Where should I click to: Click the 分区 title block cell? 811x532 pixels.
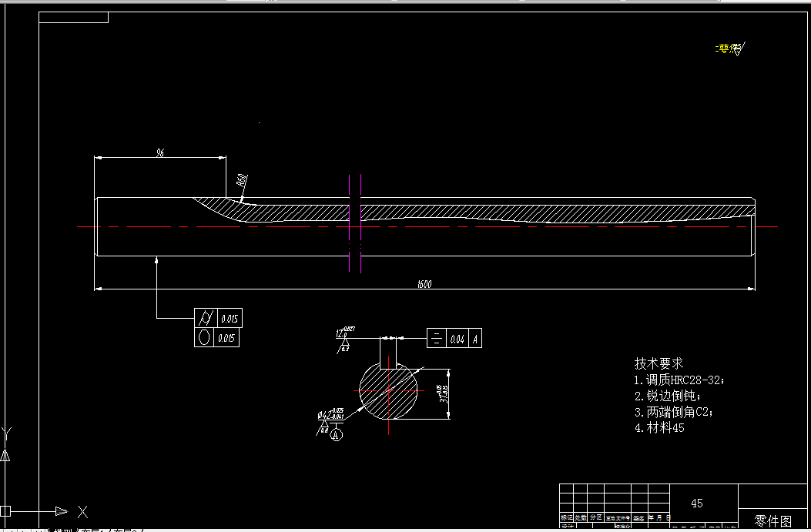click(596, 517)
